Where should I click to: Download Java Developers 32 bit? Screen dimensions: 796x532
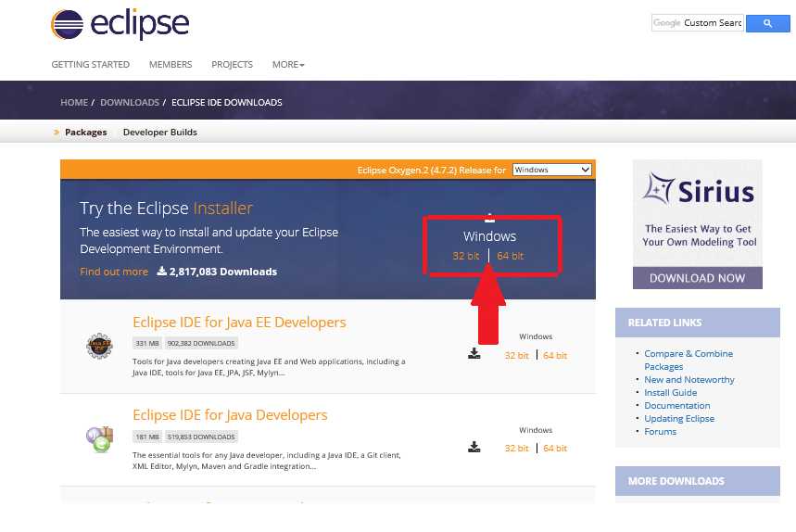517,449
